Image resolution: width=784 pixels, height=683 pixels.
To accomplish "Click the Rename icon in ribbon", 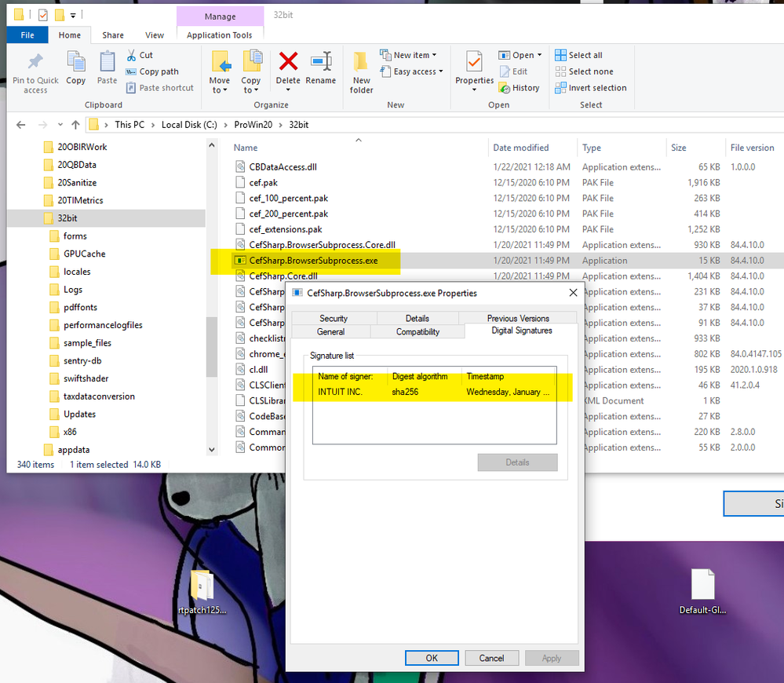I will tap(320, 63).
